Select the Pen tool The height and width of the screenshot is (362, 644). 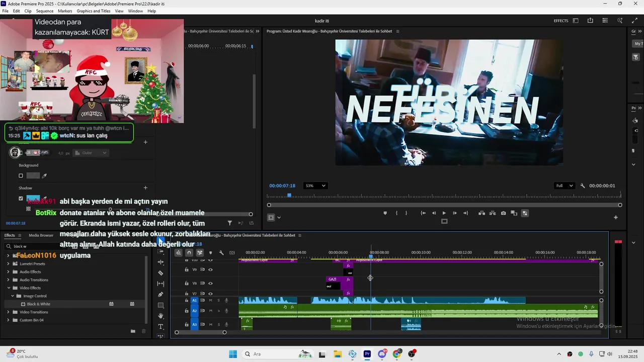click(161, 294)
